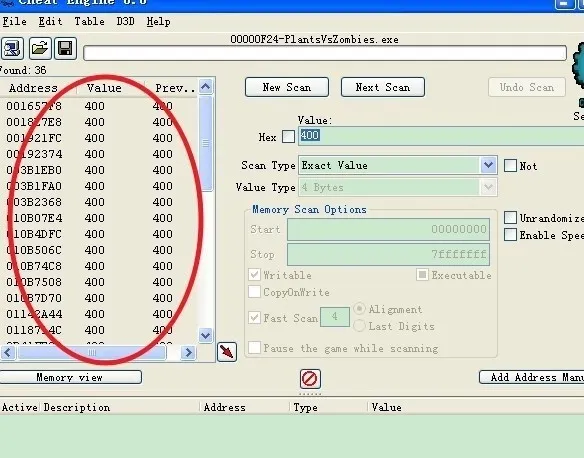Image resolution: width=584 pixels, height=458 pixels.
Task: Click down arrow of address list scrollbar
Action: pyautogui.click(x=206, y=335)
